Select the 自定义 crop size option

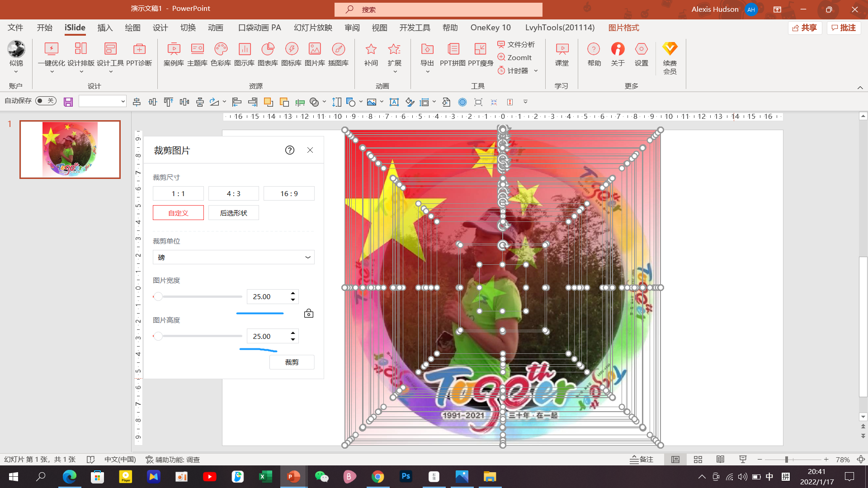tap(178, 213)
